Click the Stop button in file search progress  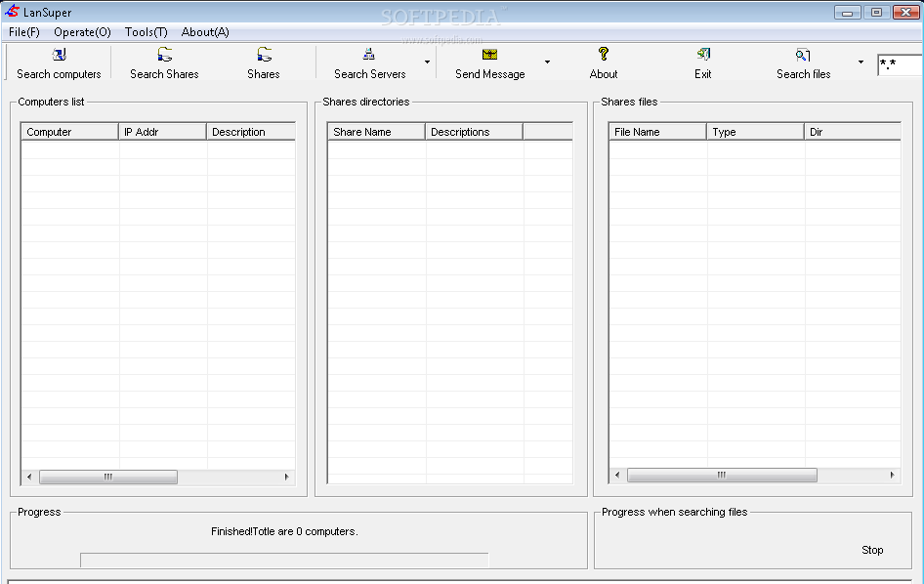(x=872, y=550)
